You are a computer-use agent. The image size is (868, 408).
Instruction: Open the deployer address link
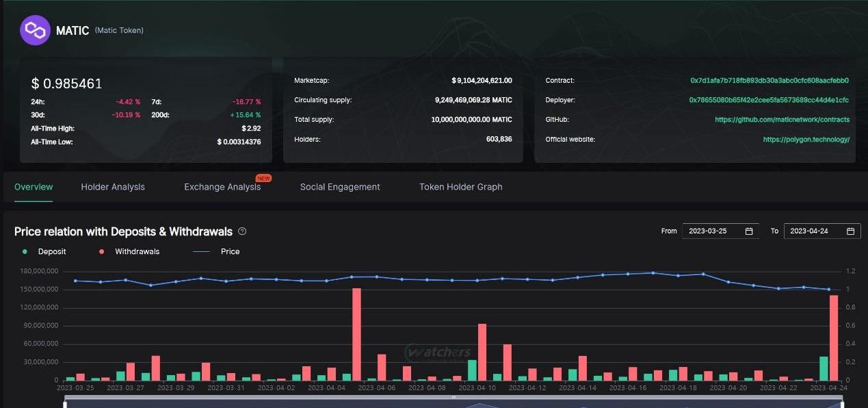[x=769, y=100]
